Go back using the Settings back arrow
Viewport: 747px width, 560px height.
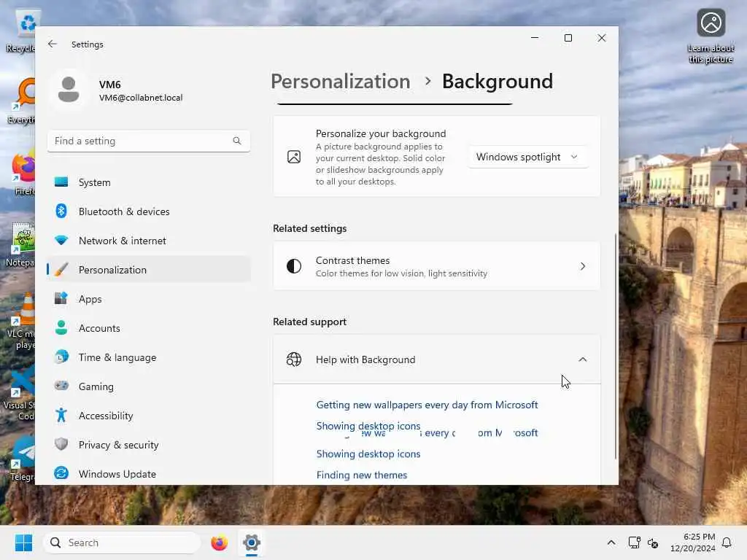point(53,44)
